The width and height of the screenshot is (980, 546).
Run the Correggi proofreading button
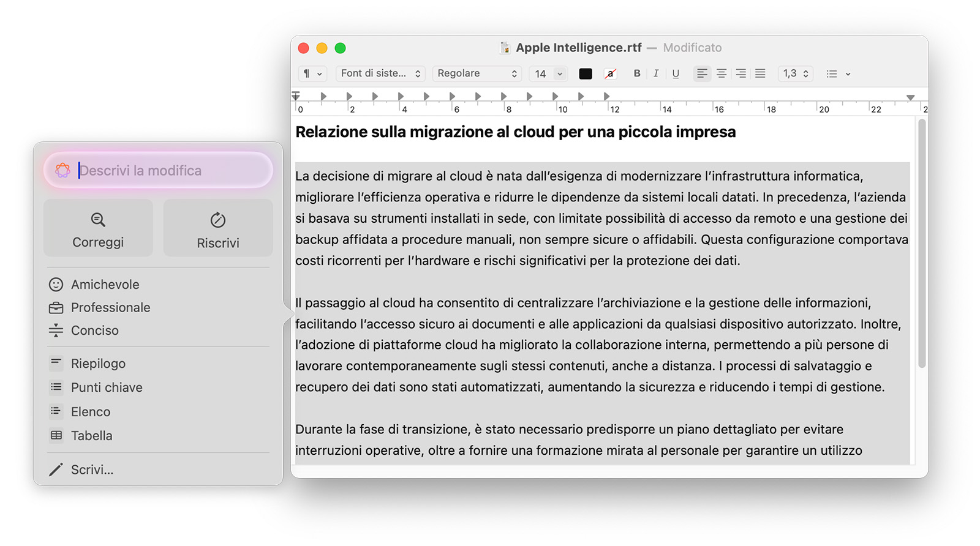click(98, 228)
